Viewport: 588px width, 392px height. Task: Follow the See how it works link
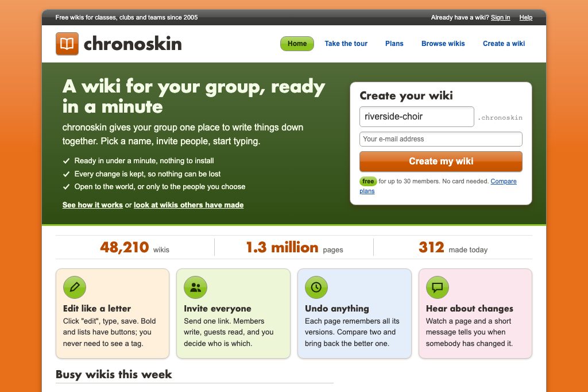coord(92,205)
